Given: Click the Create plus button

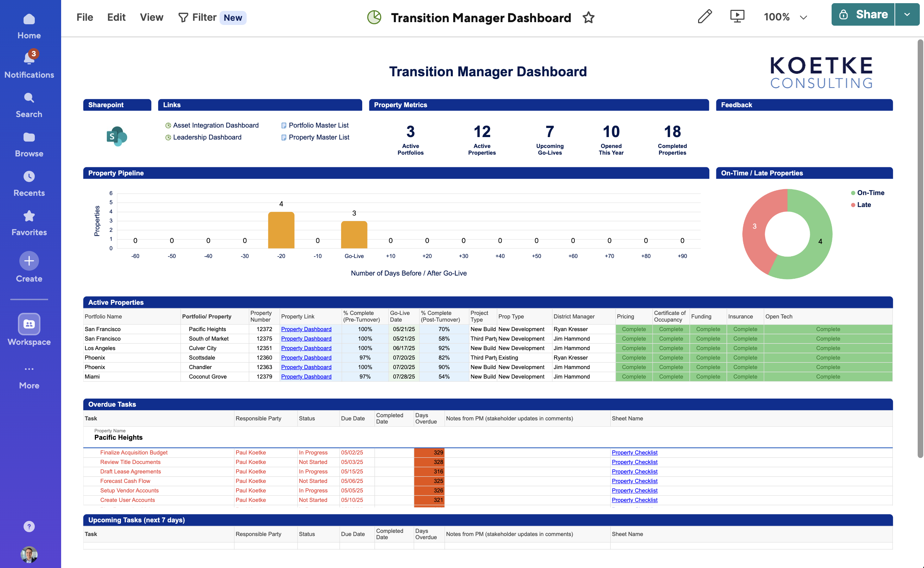Looking at the screenshot, I should (29, 261).
